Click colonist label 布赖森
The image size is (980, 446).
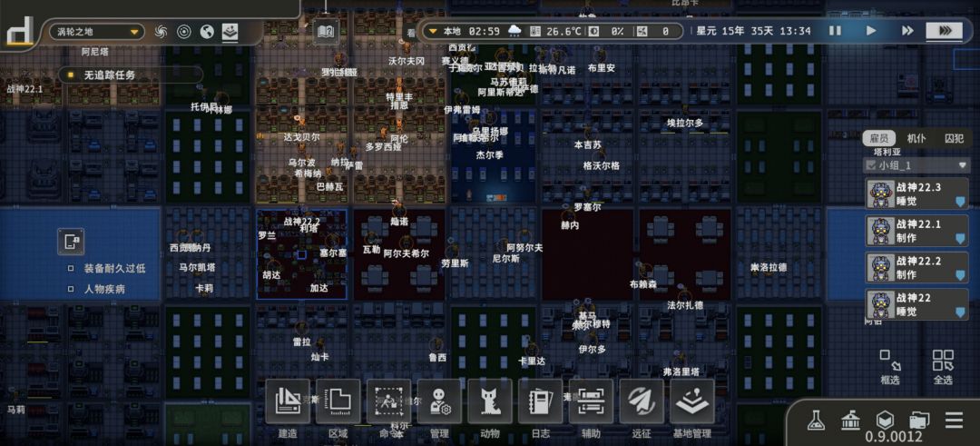pyautogui.click(x=643, y=284)
